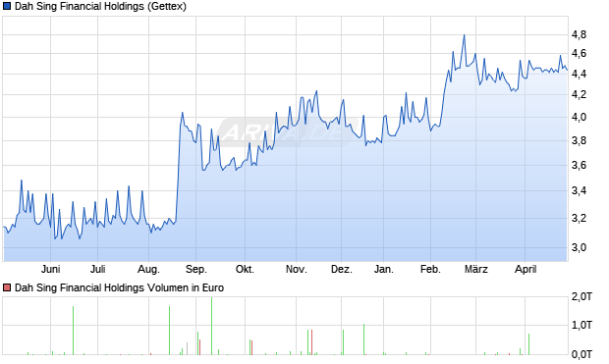Click 'Dah Sing Financial Holdings Volumen in Euro' label

(119, 287)
